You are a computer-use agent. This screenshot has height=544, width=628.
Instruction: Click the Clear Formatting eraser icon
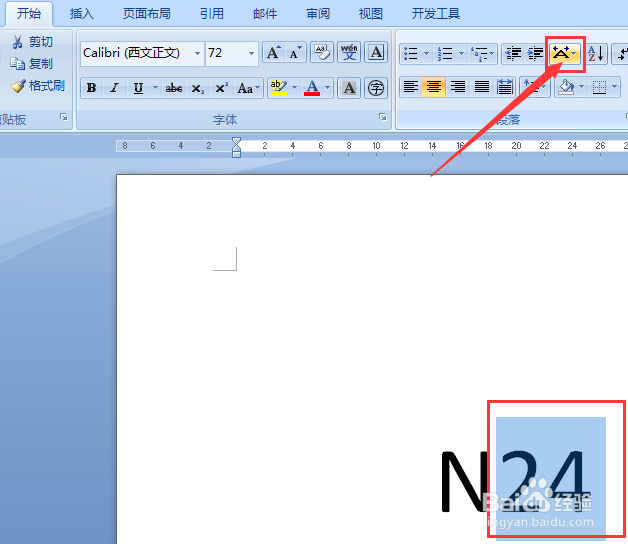pyautogui.click(x=322, y=52)
